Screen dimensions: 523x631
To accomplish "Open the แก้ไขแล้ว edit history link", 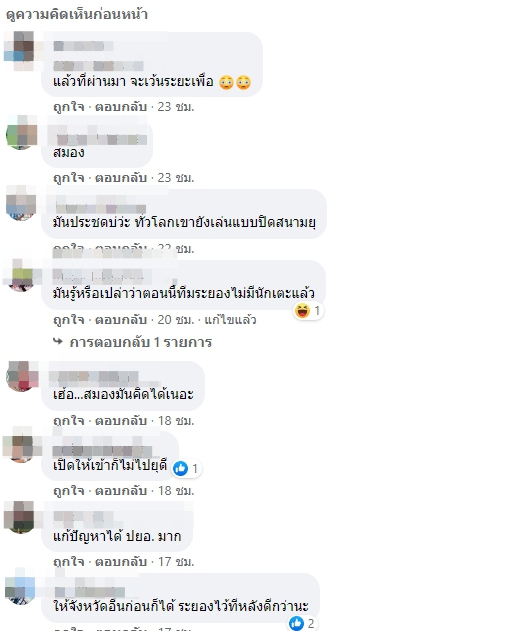I will coord(230,320).
